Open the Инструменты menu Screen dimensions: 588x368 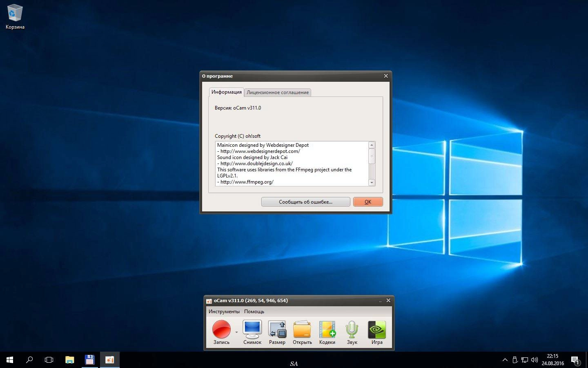click(x=224, y=312)
